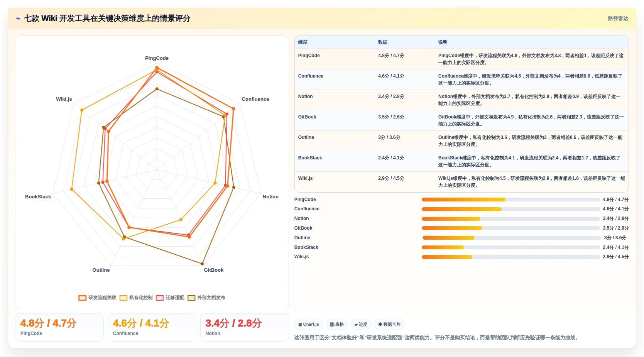Click the Notion axis label on the radar

(x=270, y=197)
